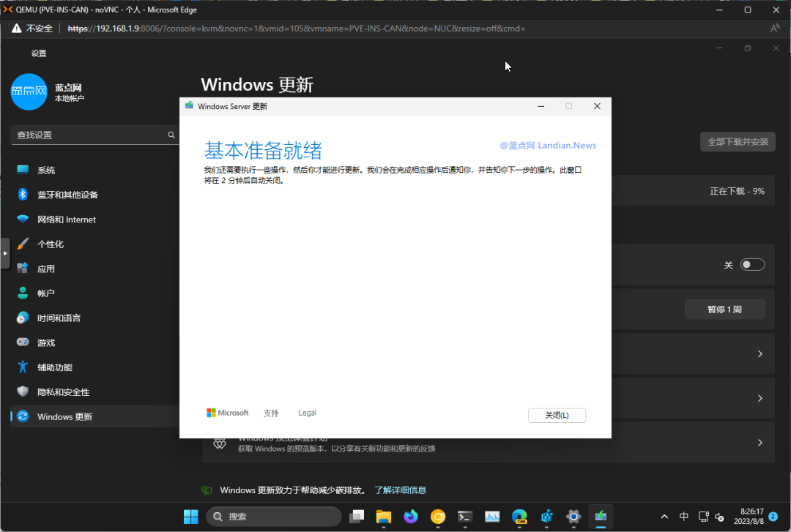
Task: Select 辅助功能 in sidebar
Action: tap(94, 367)
